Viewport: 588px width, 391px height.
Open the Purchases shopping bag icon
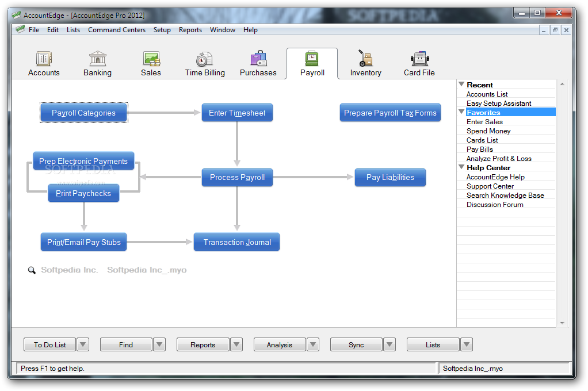[258, 59]
